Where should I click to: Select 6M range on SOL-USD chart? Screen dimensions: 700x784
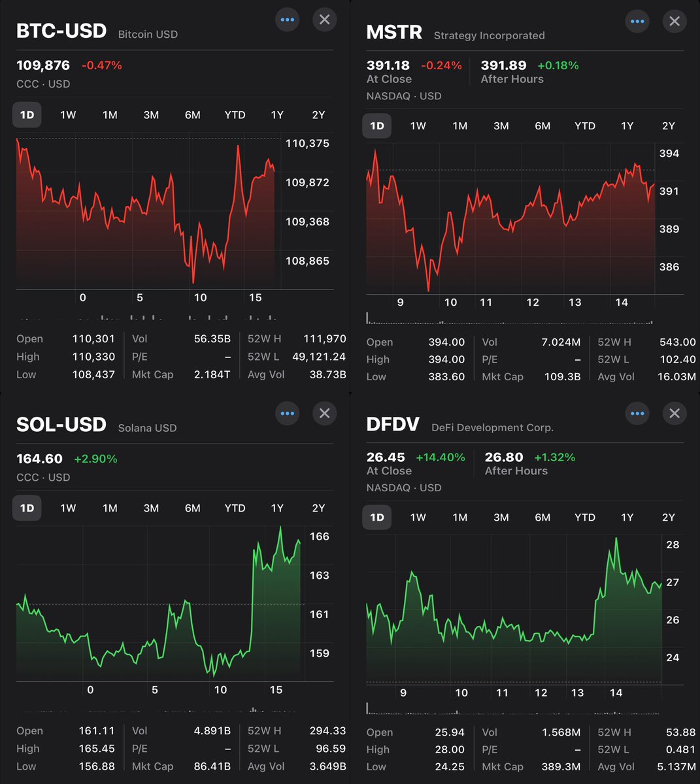[x=192, y=508]
